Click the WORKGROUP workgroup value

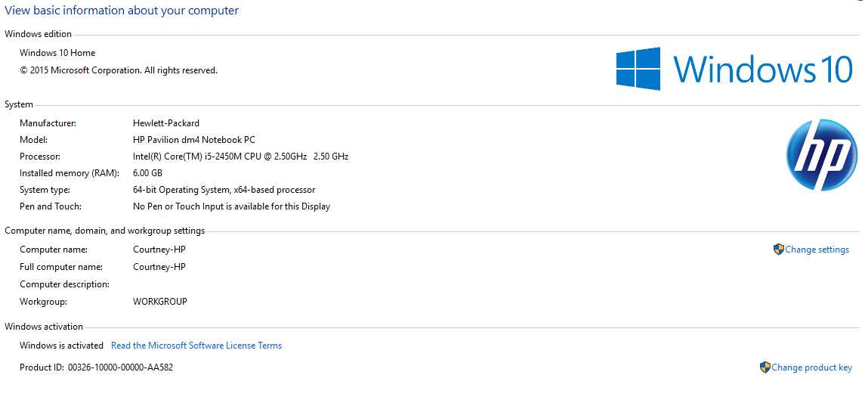pos(159,302)
